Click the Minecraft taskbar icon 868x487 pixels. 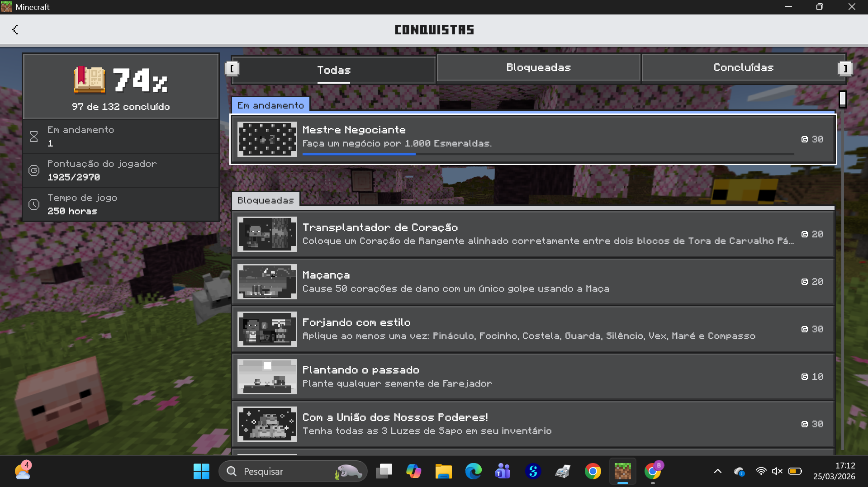[622, 472]
